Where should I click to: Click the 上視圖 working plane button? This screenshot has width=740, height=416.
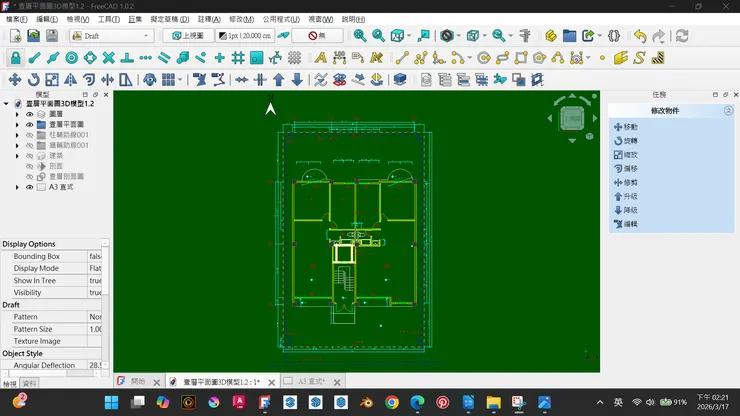tap(186, 36)
